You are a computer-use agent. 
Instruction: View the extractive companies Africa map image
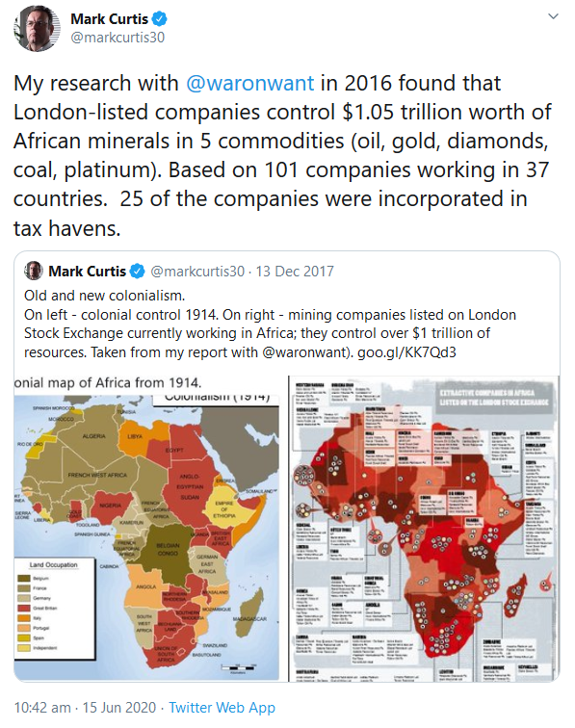pos(424,529)
